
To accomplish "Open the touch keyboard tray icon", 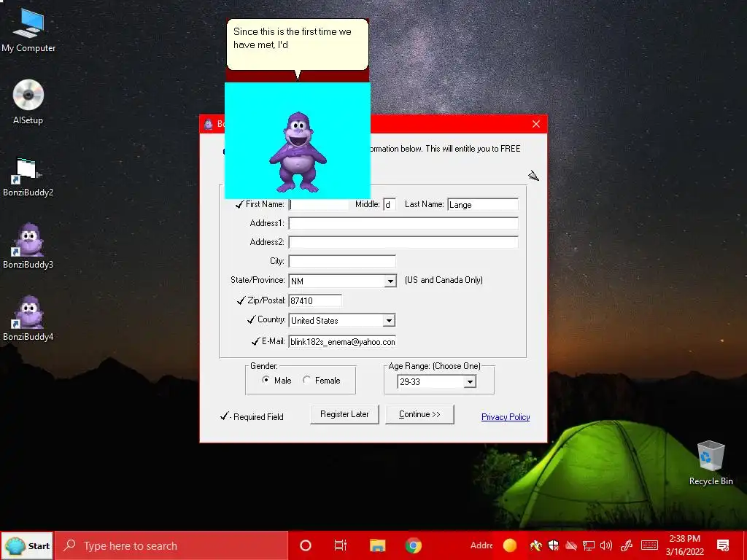I will (649, 545).
